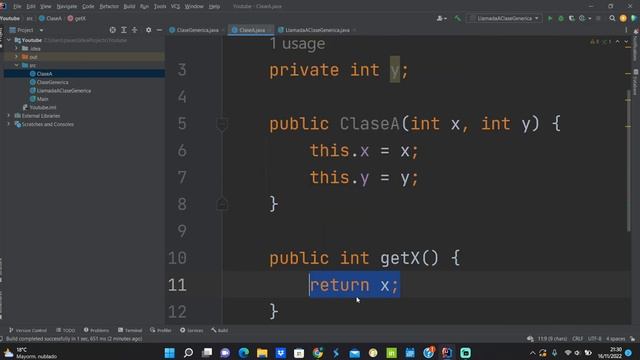
Task: Select ClaseA.java editor tab
Action: (251, 30)
